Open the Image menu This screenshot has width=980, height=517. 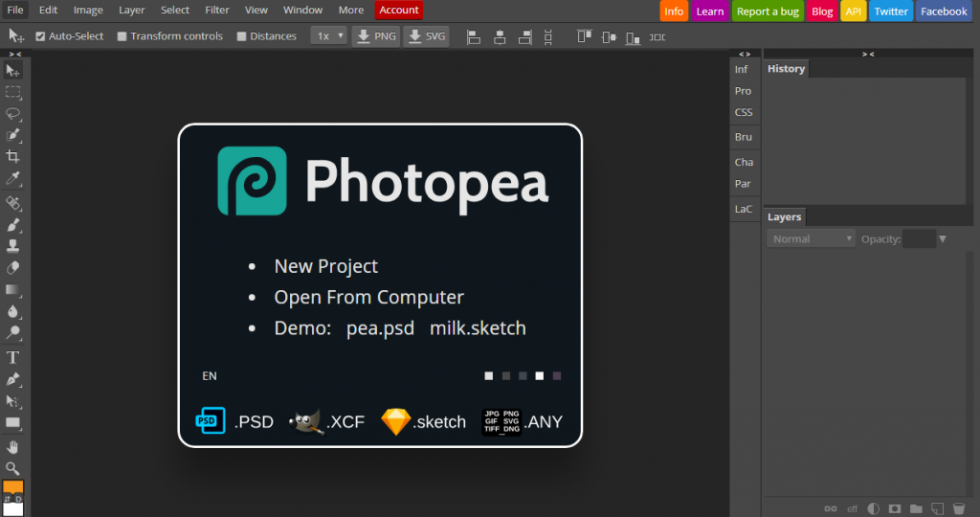(88, 10)
